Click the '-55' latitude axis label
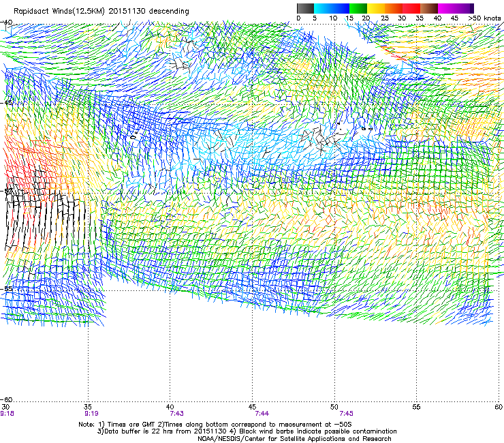Screen dimensions: 504x443 point(7,288)
